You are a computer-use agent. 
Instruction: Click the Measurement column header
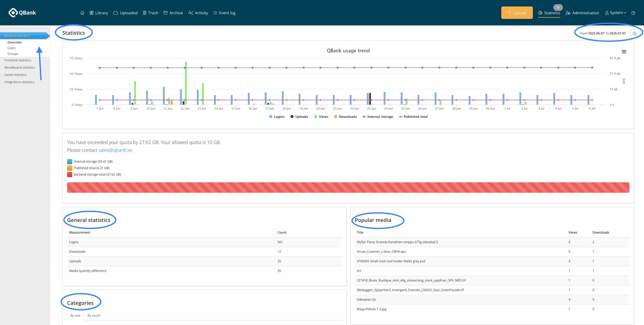[x=80, y=233]
